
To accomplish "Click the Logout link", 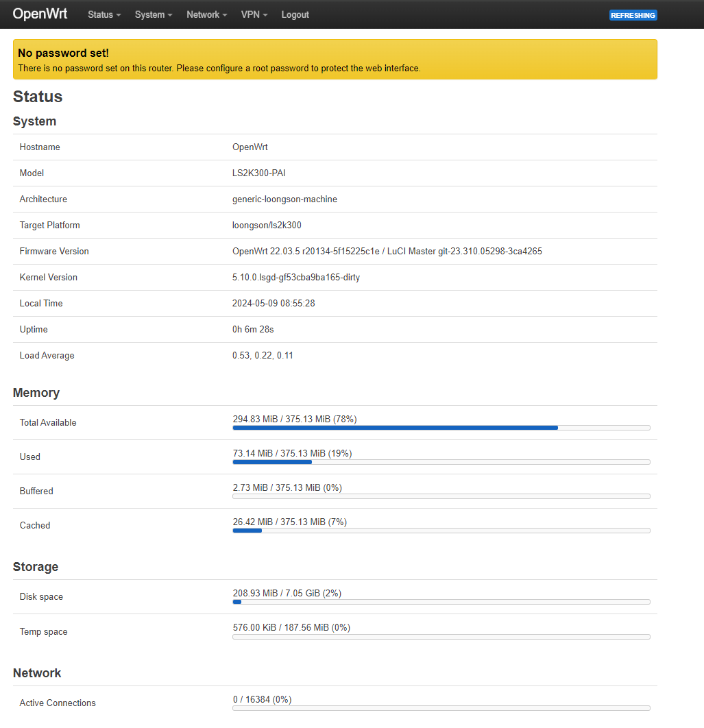I will point(295,14).
